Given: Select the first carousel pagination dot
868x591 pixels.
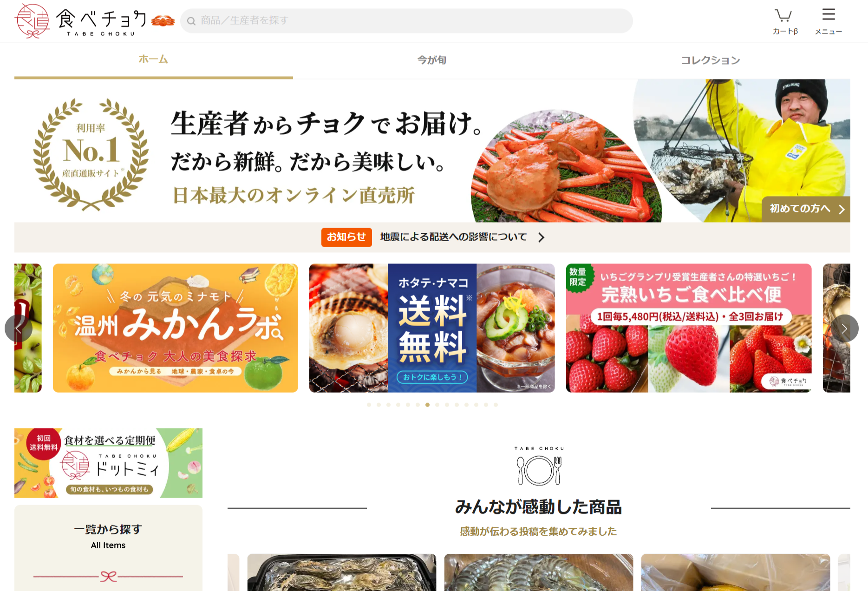Looking at the screenshot, I should [369, 405].
